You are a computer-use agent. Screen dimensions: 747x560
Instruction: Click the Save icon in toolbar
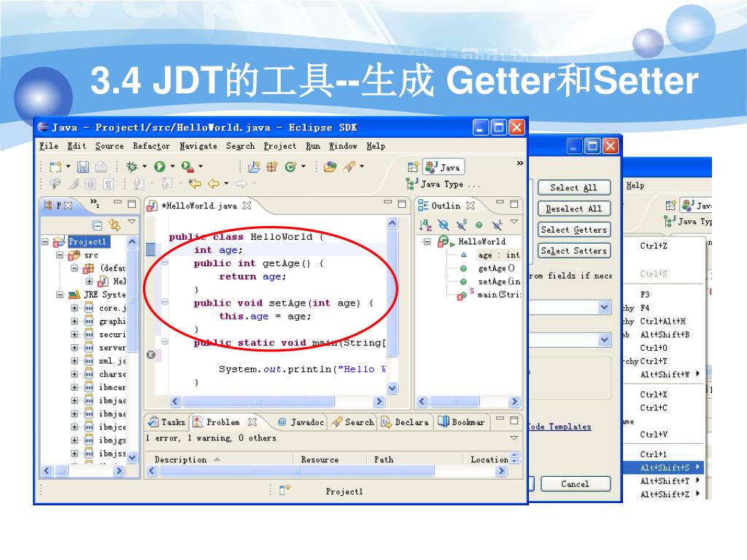point(83,166)
